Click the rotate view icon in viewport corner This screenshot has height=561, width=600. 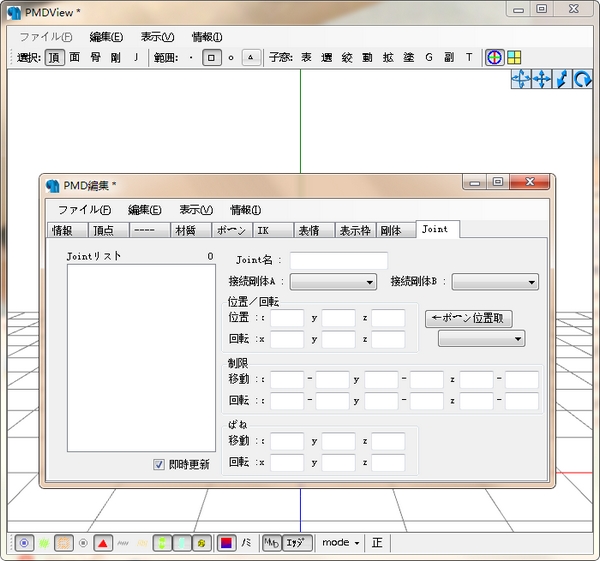[583, 80]
